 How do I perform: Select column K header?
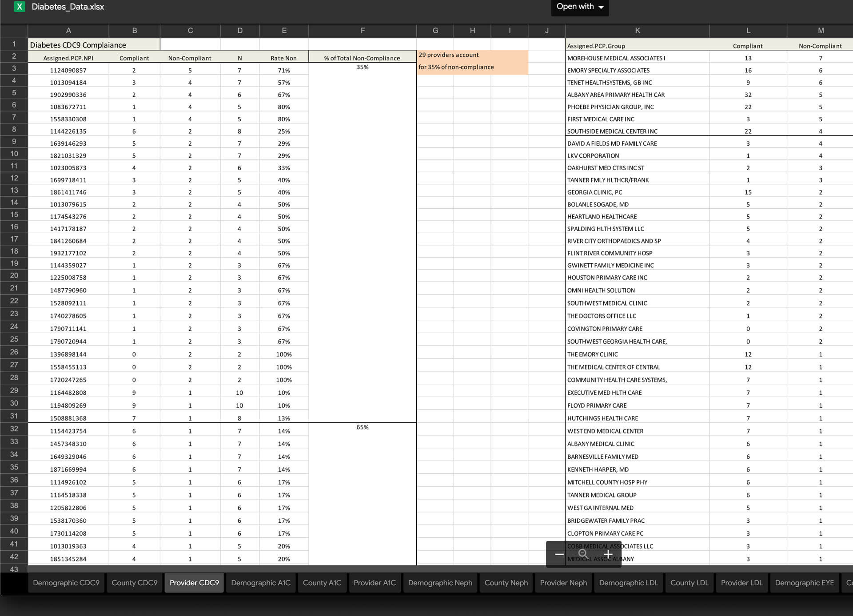pyautogui.click(x=637, y=31)
